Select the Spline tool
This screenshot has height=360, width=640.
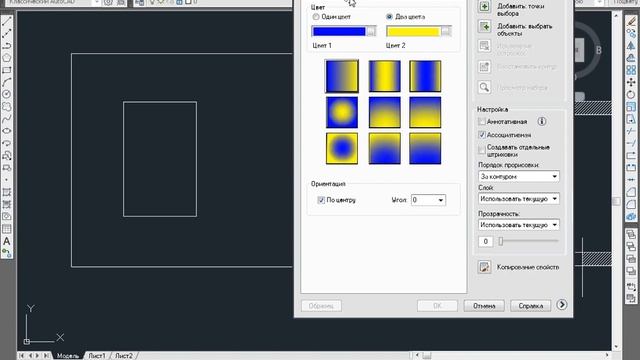click(7, 119)
